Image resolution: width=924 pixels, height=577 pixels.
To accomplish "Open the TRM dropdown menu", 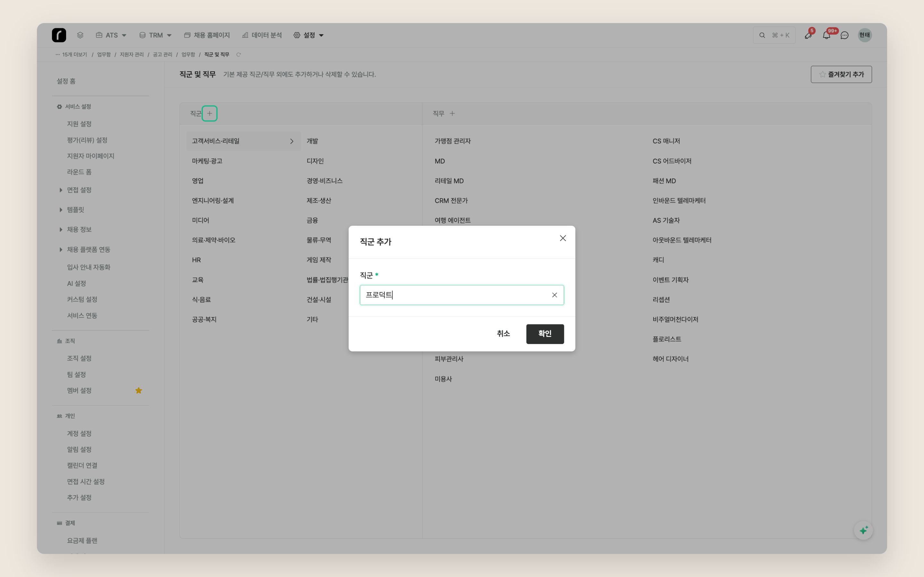I will (155, 35).
